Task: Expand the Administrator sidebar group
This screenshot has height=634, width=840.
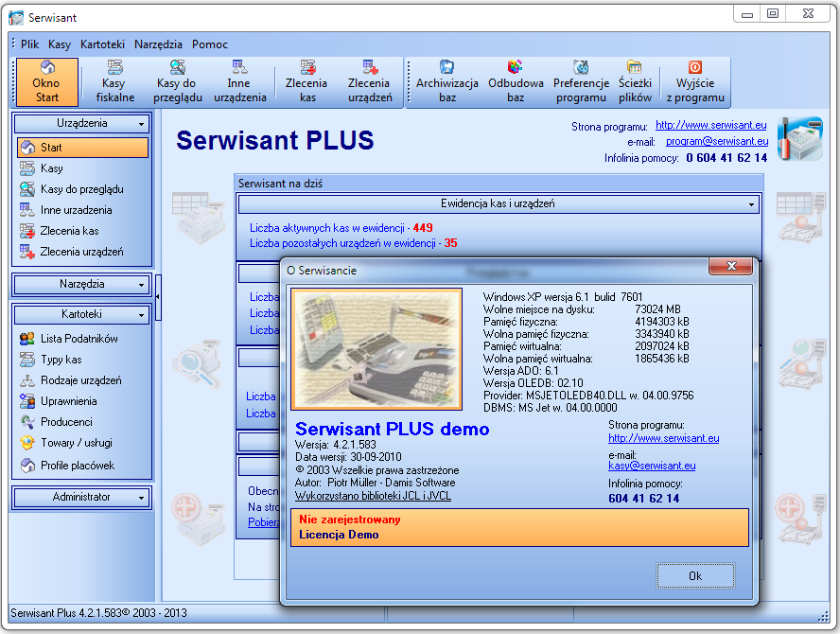Action: [x=82, y=497]
